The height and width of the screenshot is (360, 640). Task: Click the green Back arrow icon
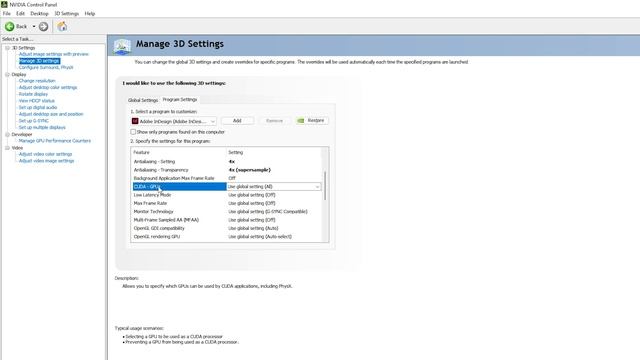[9, 27]
